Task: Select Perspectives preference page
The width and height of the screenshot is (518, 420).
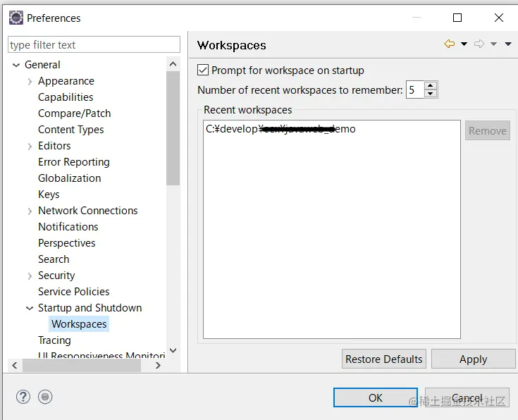Action: tap(66, 243)
